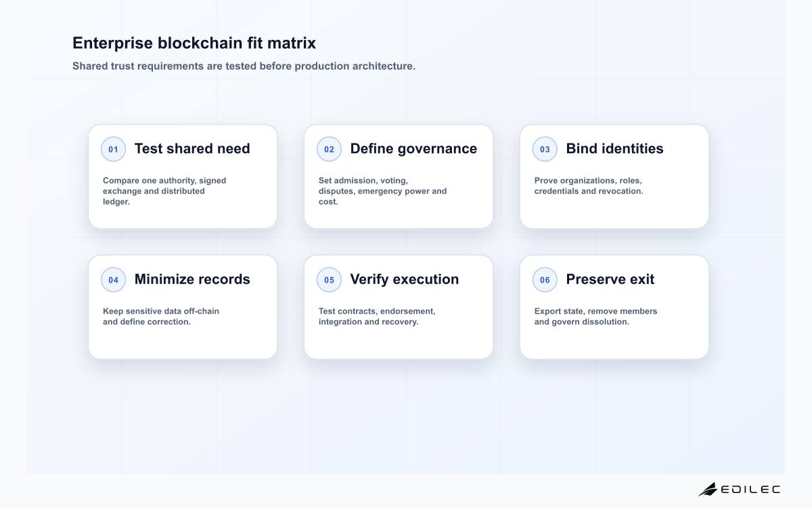This screenshot has width=812, height=508.
Task: Click the 01 numbered circle badge
Action: [113, 149]
